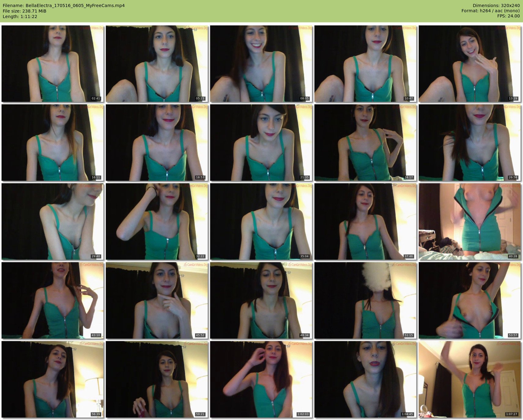The height and width of the screenshot is (420, 523).
Task: Select the frame at 21:35
Action: click(x=261, y=143)
